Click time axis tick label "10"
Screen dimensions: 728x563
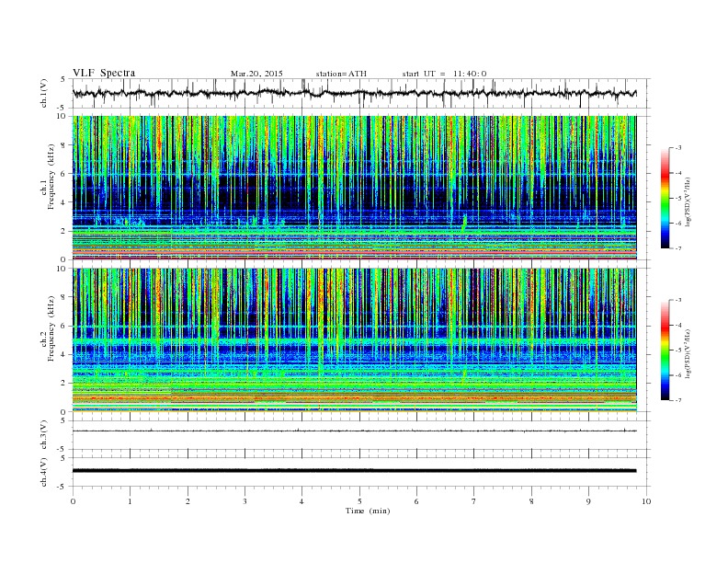646,501
